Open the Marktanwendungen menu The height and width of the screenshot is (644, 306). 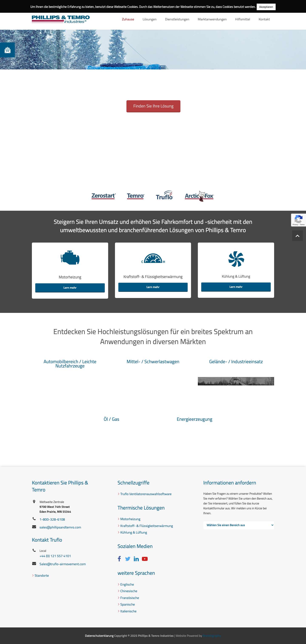[212, 19]
